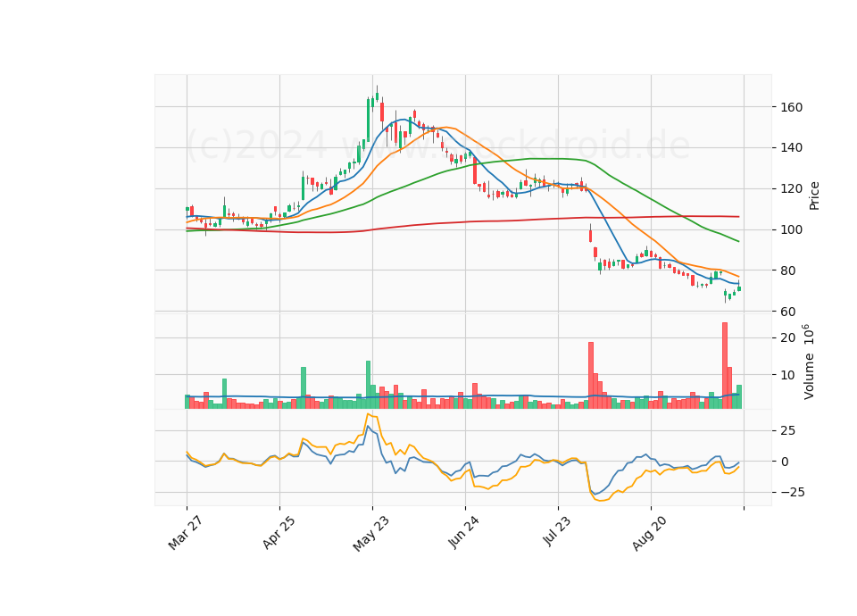
Task: Click the 20 volume axis value
Action: tap(788, 337)
